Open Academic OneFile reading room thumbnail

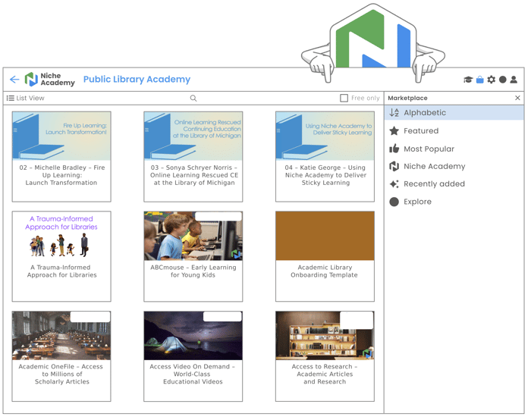(61, 336)
